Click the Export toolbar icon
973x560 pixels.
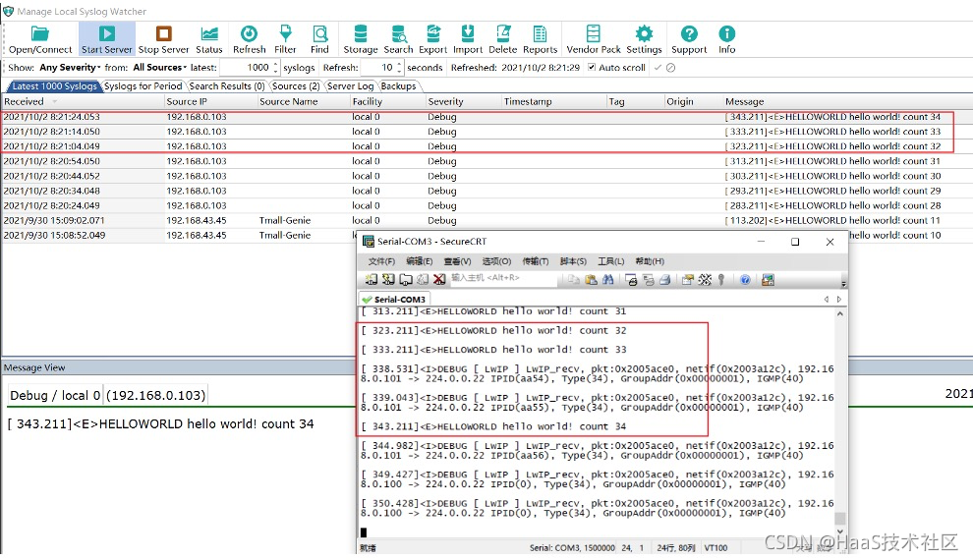pos(433,39)
